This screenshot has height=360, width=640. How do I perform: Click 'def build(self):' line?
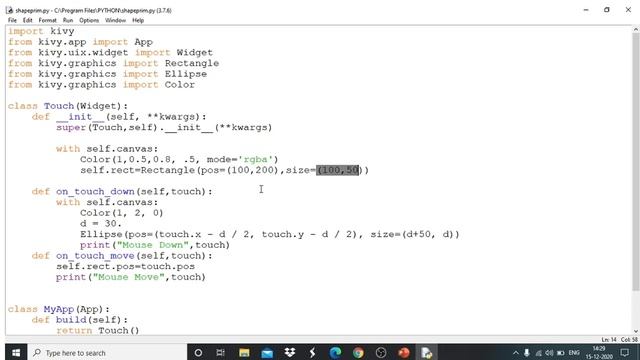click(x=80, y=320)
